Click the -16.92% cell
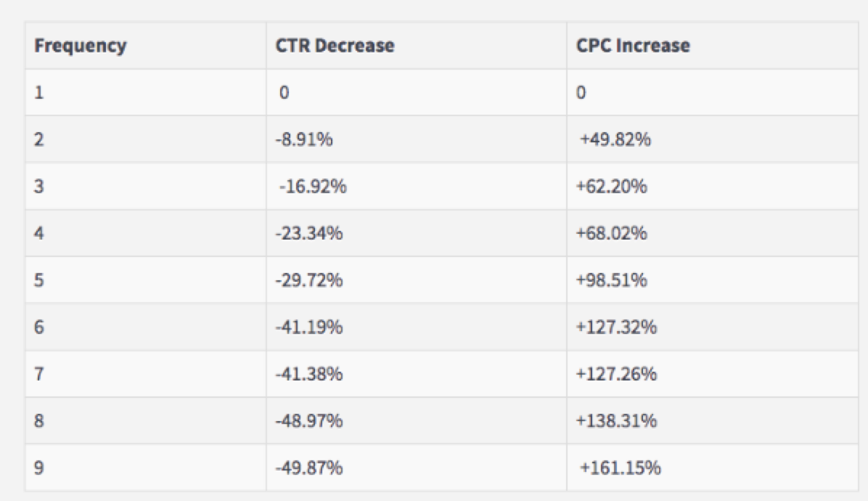Screen dimensions: 868x501 pyautogui.click(x=313, y=187)
